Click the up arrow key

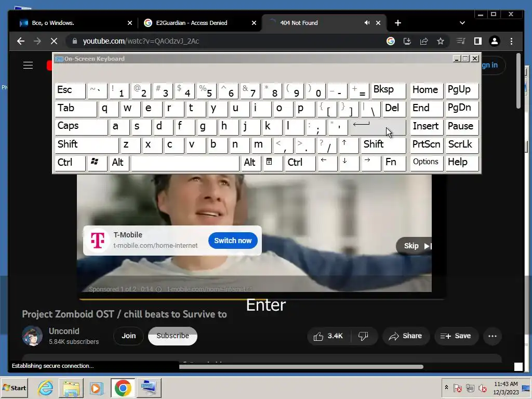(349, 145)
